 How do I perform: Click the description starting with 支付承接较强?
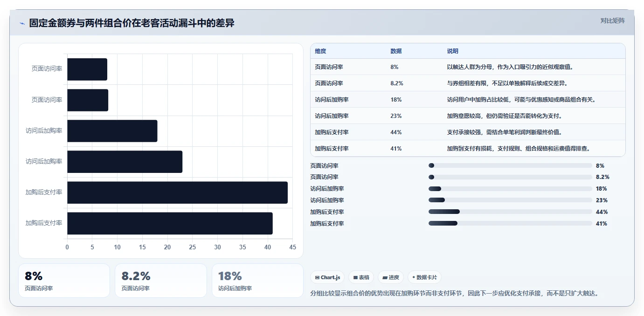[x=506, y=132]
